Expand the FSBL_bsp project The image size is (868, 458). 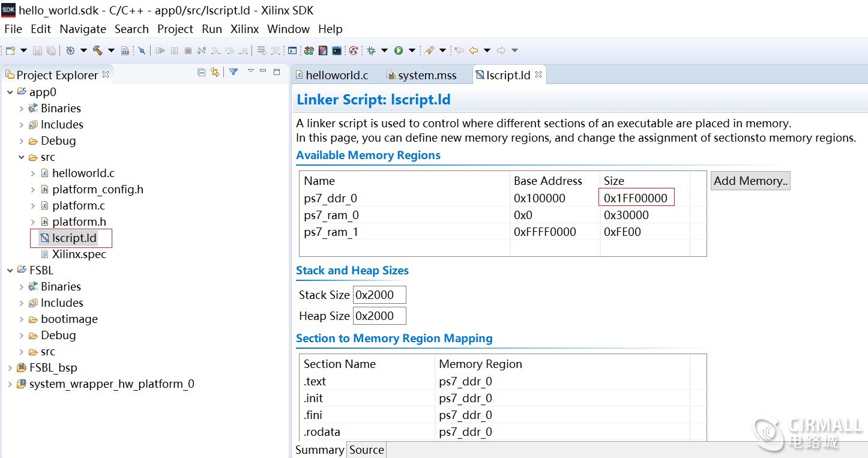pyautogui.click(x=10, y=368)
